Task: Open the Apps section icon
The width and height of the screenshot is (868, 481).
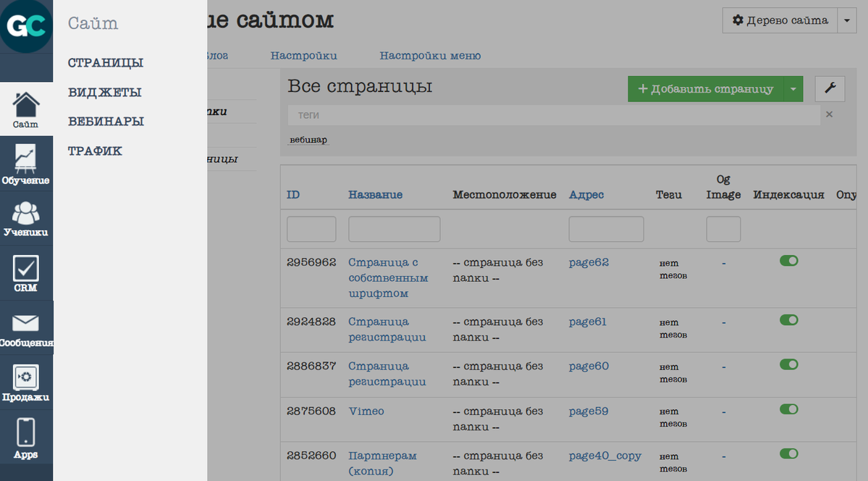Action: [26, 438]
